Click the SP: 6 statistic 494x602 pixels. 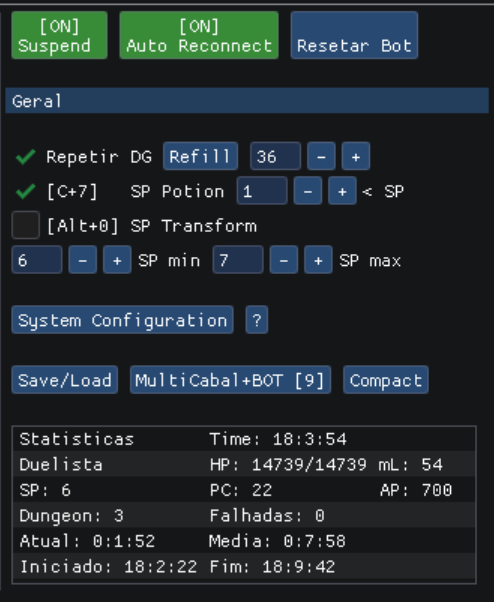pos(45,490)
